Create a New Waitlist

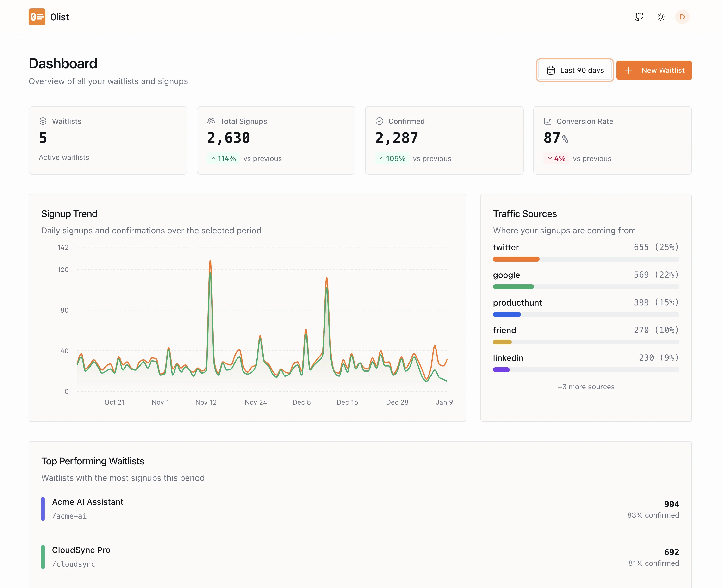pos(654,70)
